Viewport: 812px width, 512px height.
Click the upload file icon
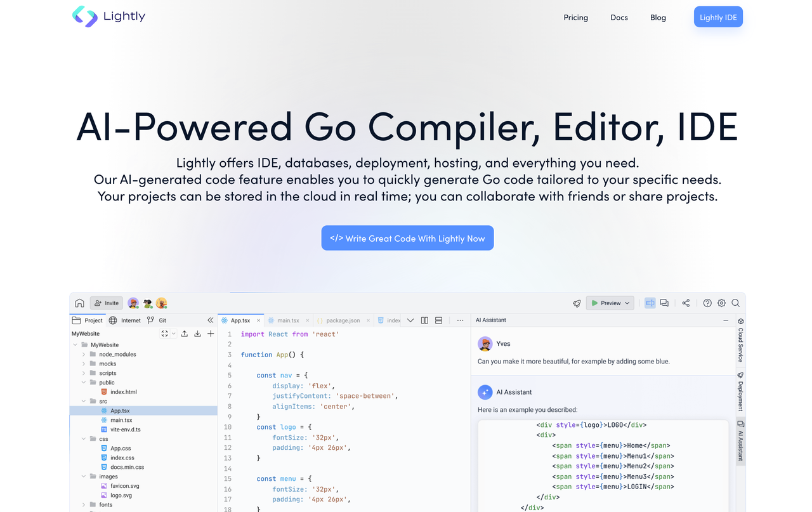185,334
